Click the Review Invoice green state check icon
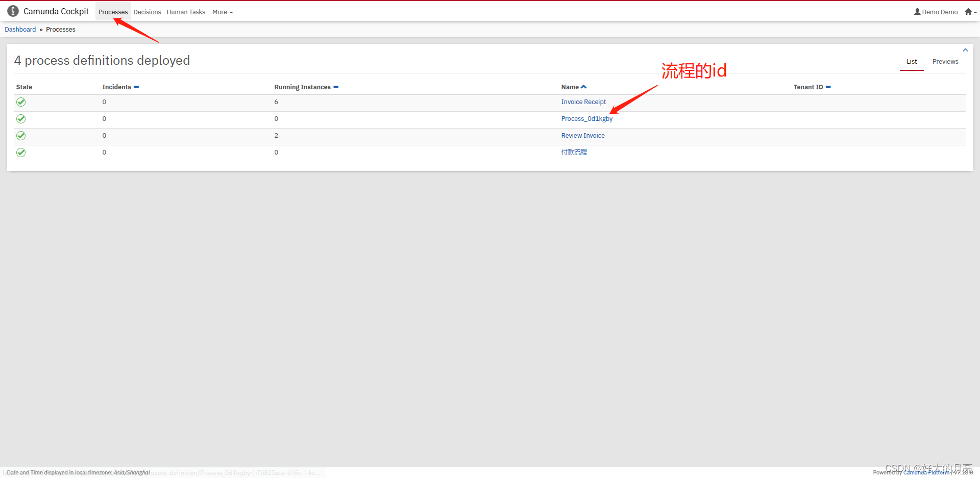Viewport: 980px width, 478px height. (21, 136)
